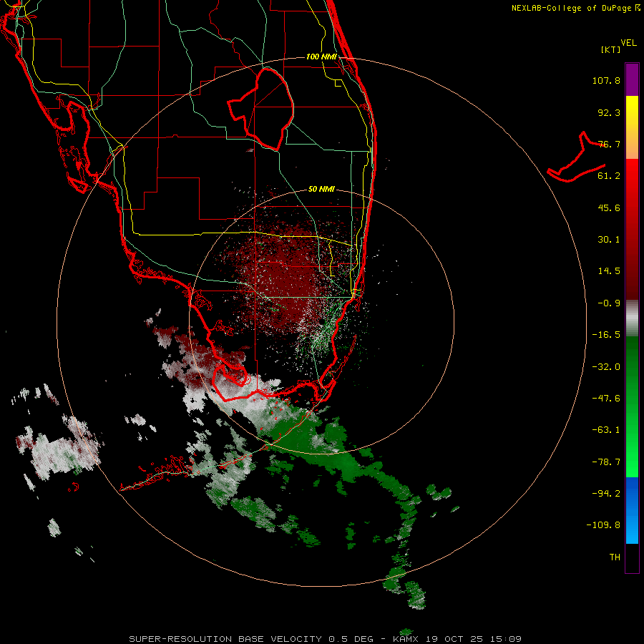
Task: Click the 61.2 velocity scale value
Action: 609,176
